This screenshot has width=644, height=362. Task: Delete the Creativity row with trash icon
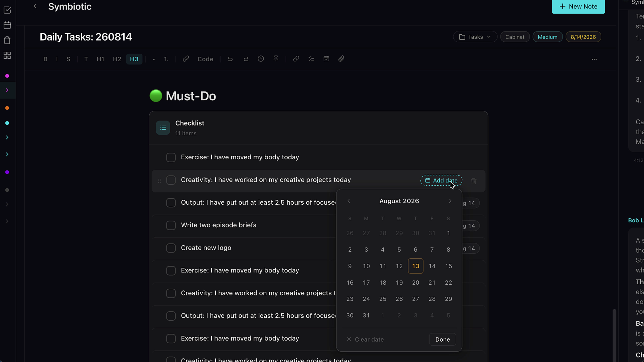(474, 181)
